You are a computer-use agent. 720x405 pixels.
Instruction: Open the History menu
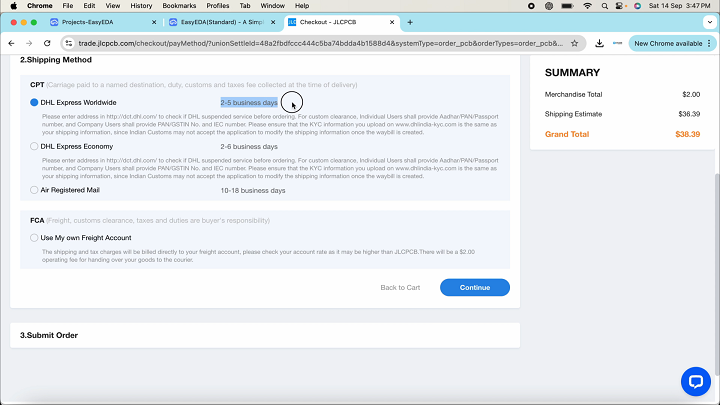point(141,6)
